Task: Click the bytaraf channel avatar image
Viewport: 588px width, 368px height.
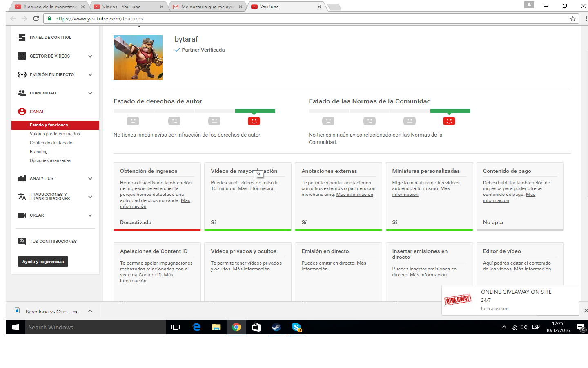Action: (x=138, y=57)
